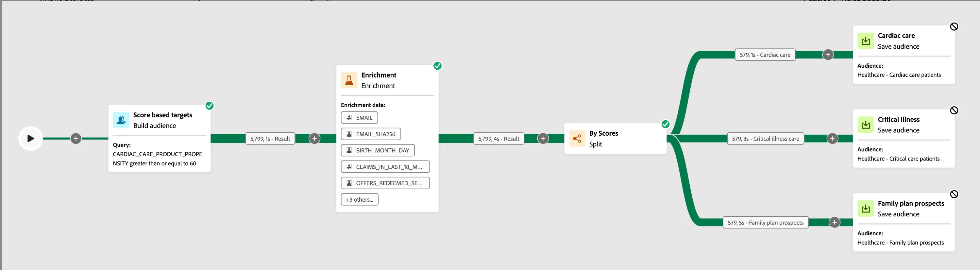
Task: Select the Cardiac care save audience icon
Action: (866, 41)
